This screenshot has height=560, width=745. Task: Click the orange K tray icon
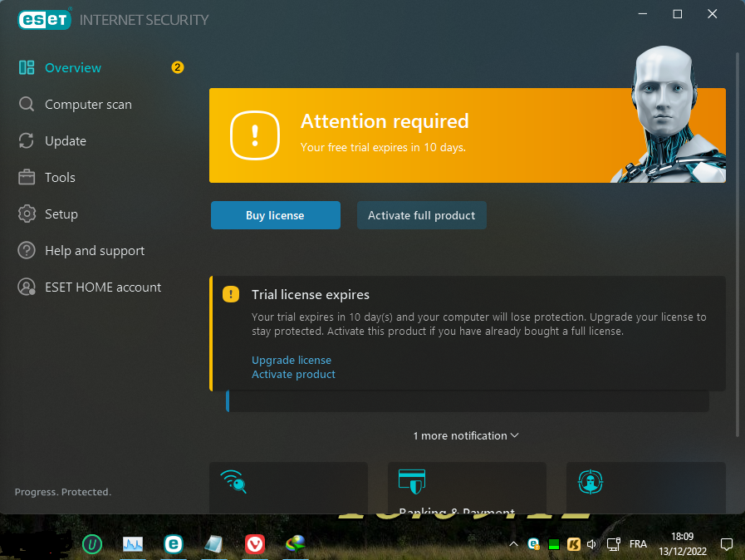tap(573, 544)
